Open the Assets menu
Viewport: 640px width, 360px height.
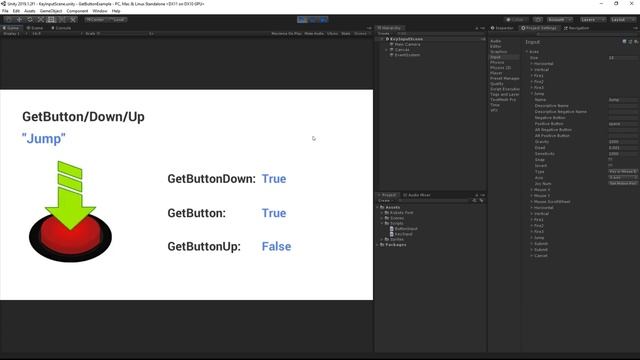tap(30, 11)
